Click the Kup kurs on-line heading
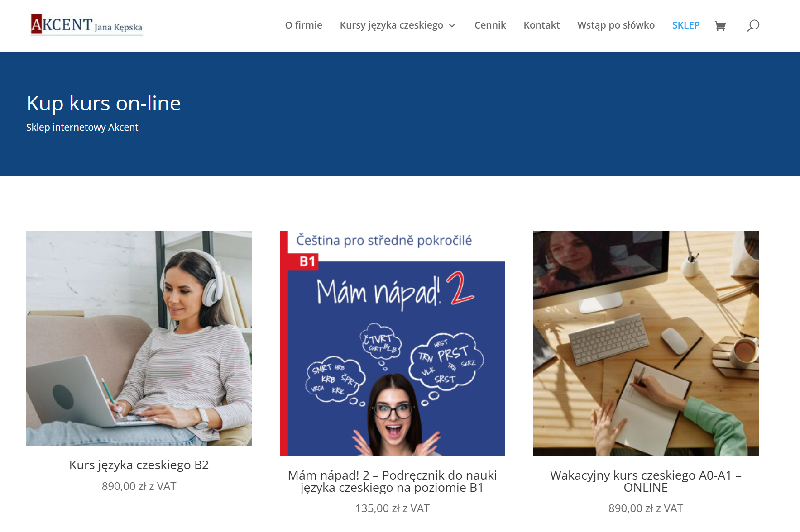This screenshot has height=532, width=800. tap(104, 103)
